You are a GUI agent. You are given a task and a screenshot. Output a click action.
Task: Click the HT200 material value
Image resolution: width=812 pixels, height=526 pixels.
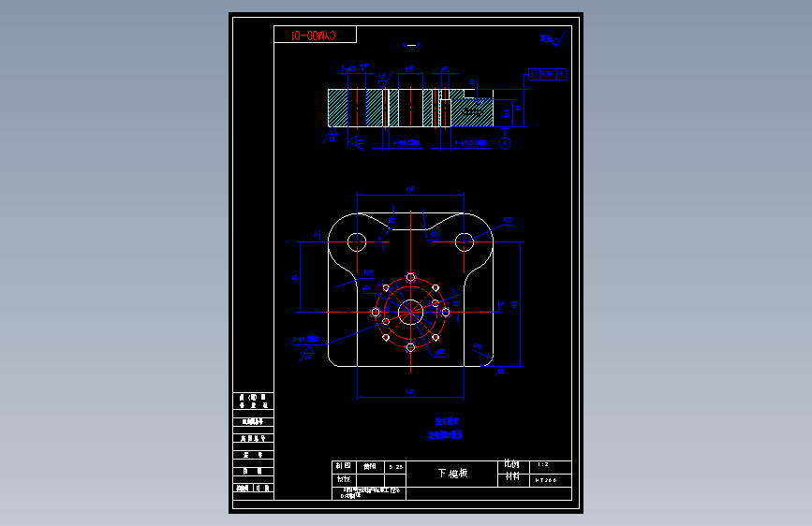pyautogui.click(x=546, y=480)
